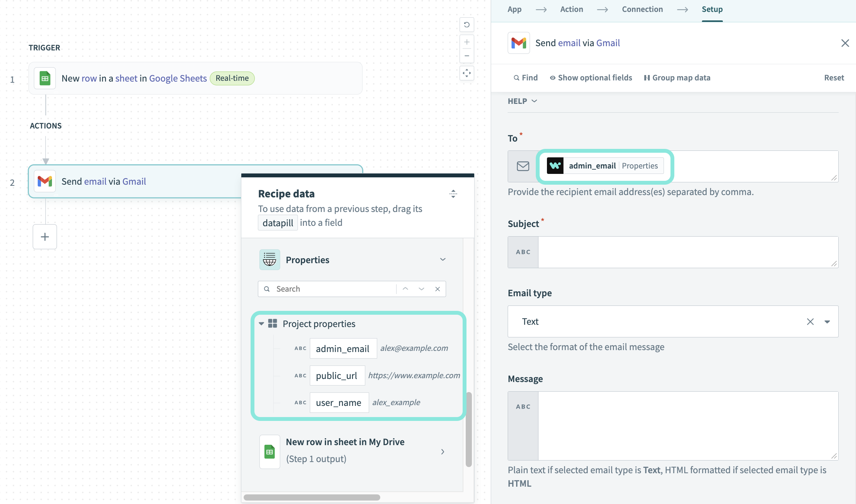Open the Step 1 output details
This screenshot has height=504, width=856.
pos(442,451)
